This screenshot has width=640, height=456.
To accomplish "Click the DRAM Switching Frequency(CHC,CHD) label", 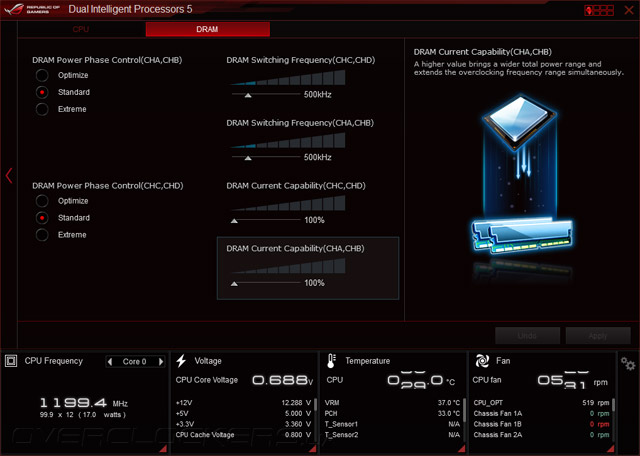I will click(301, 60).
